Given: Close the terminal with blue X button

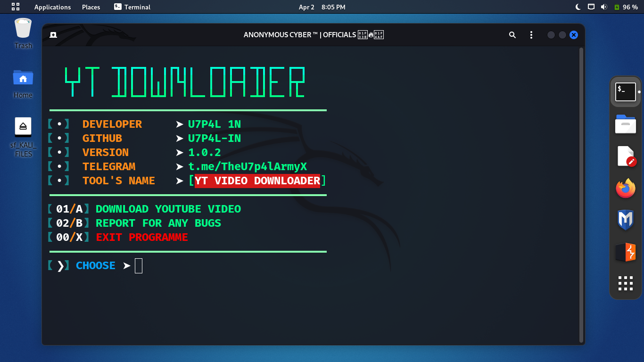Looking at the screenshot, I should (574, 35).
